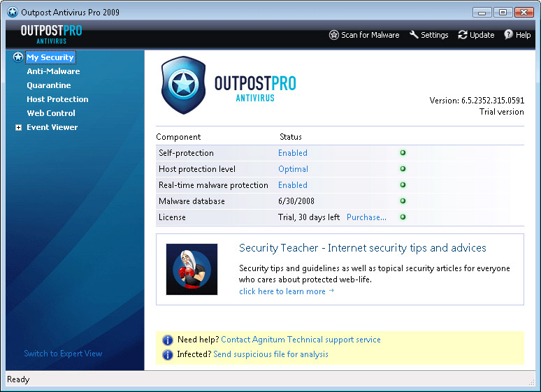
Task: Click the Component column header
Action: tap(178, 137)
